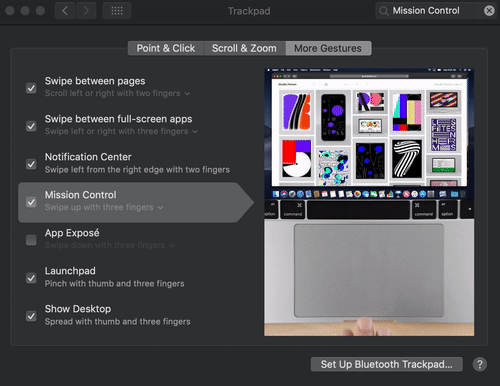Disable the Notification Center gesture
The height and width of the screenshot is (386, 500).
coord(31,164)
